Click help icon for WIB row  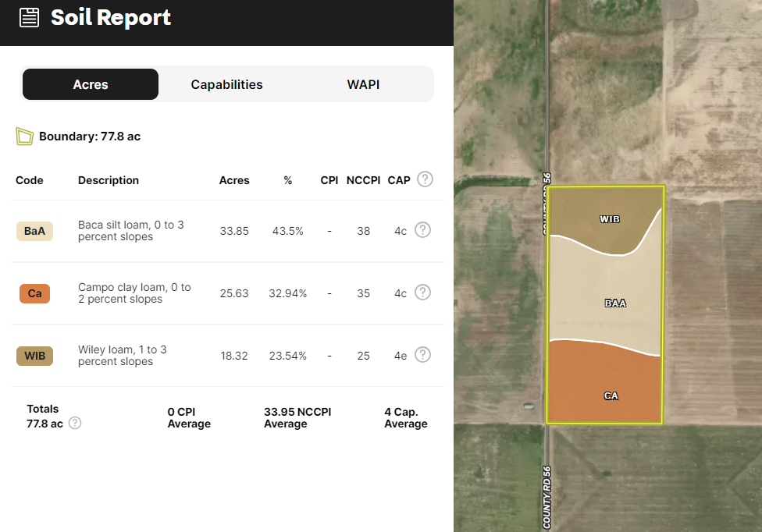(422, 355)
